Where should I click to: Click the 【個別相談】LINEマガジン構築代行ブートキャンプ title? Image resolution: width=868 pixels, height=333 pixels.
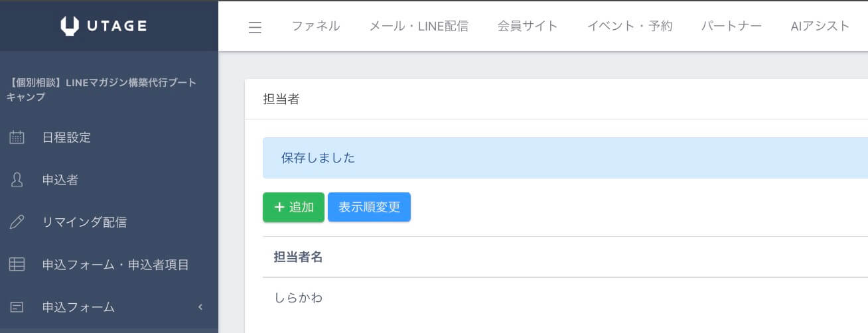(x=102, y=90)
